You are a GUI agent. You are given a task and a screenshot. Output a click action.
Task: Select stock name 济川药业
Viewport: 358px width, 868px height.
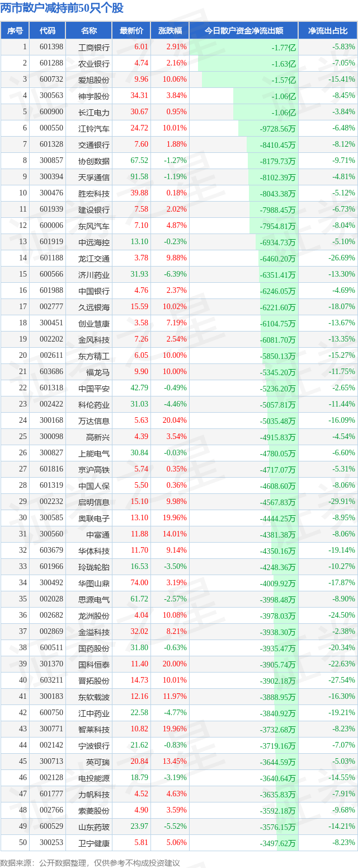94,275
